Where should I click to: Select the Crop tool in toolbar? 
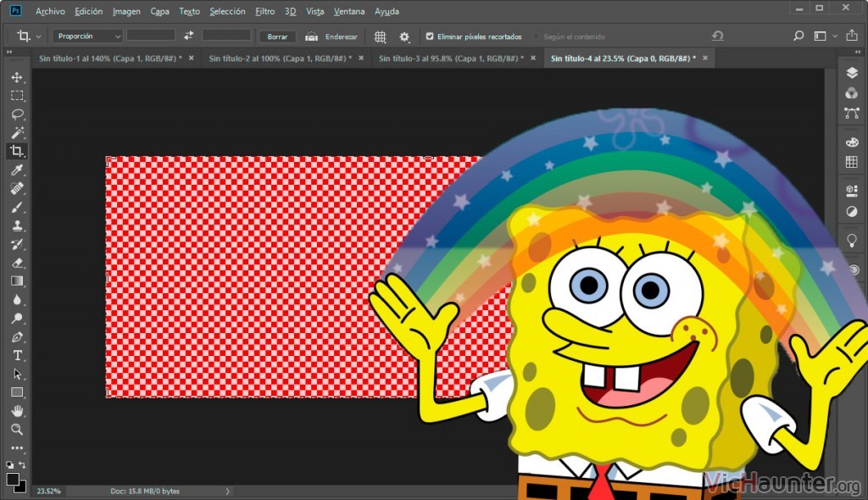17,151
